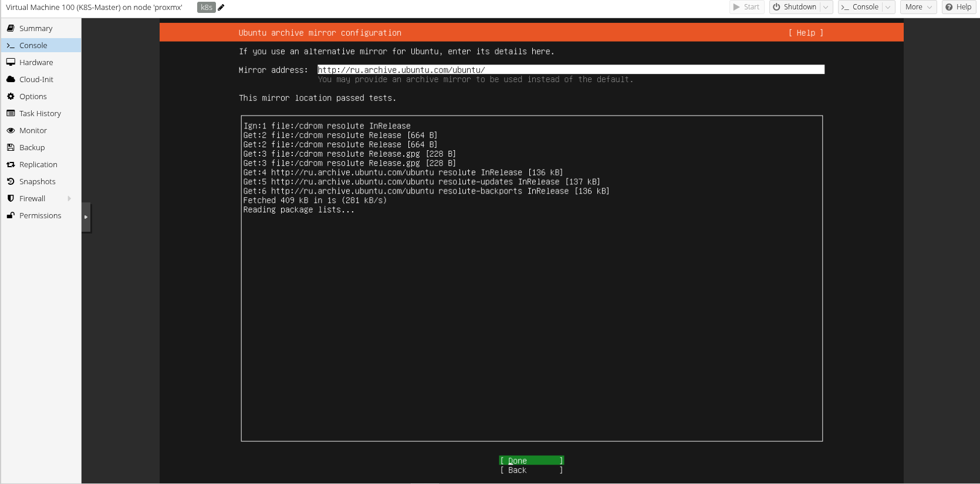The image size is (980, 484).
Task: Expand the Firewall submenu arrow
Action: [69, 198]
